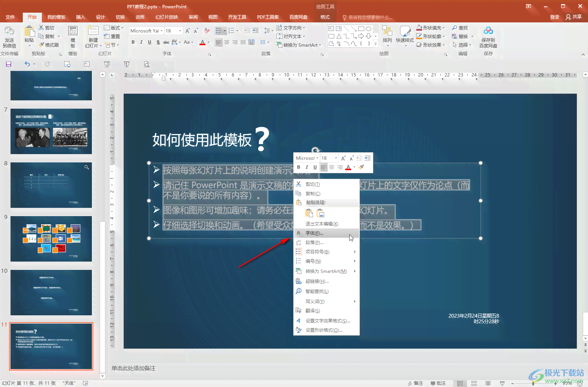This screenshot has height=387, width=588.
Task: Select the triangle shape in shapes gallery
Action: [x=339, y=36]
